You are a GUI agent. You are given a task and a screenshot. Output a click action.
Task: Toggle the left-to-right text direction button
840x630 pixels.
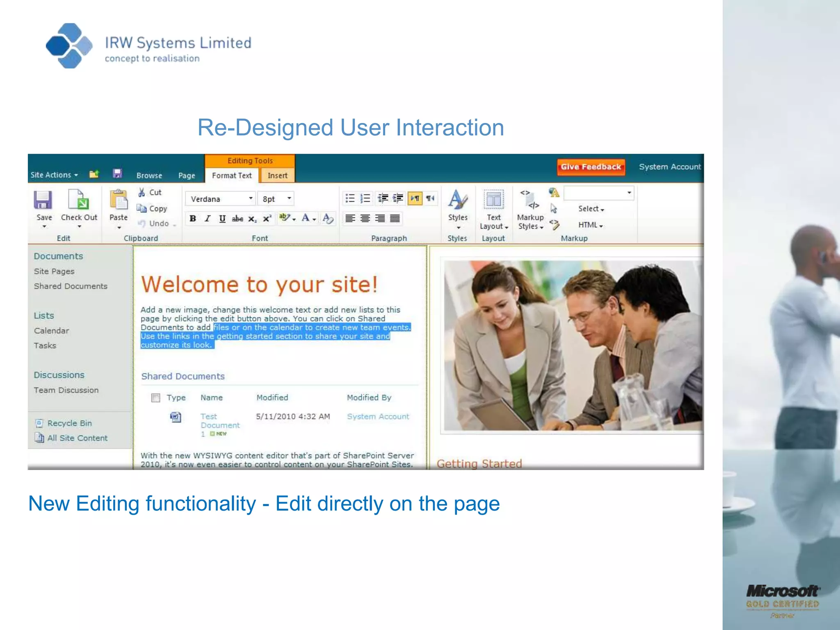click(415, 199)
